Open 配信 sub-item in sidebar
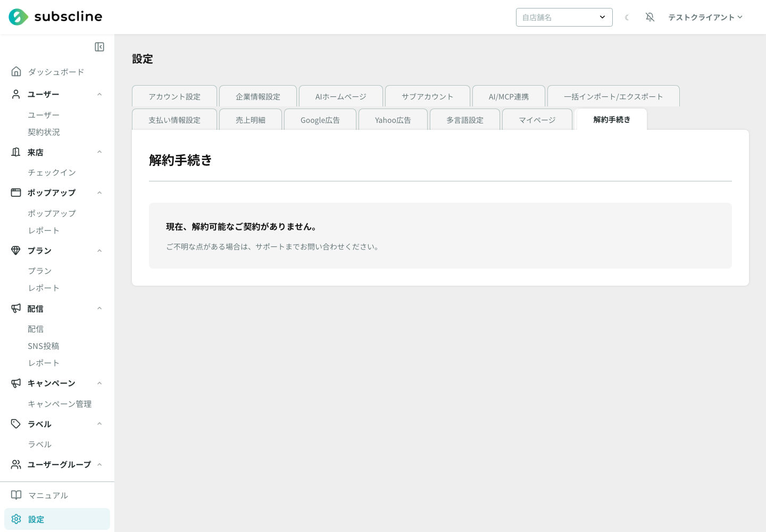The image size is (766, 532). [x=36, y=329]
